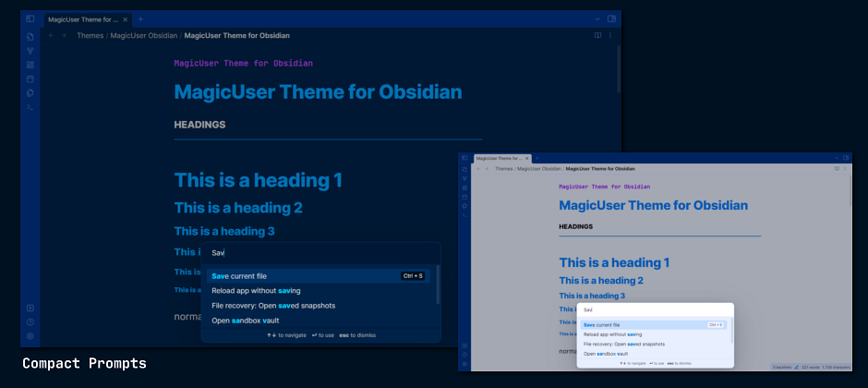The image size is (868, 388).
Task: Click command search field in light prompt
Action: pyautogui.click(x=656, y=310)
